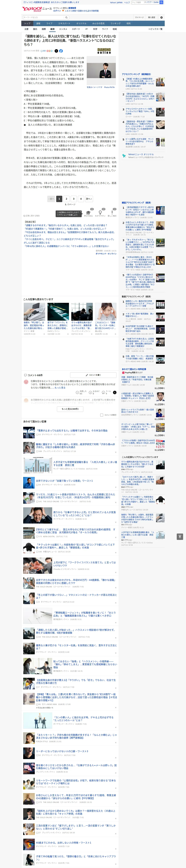Share article on X icon
Screen dimensions: 186x868
point(56,51)
